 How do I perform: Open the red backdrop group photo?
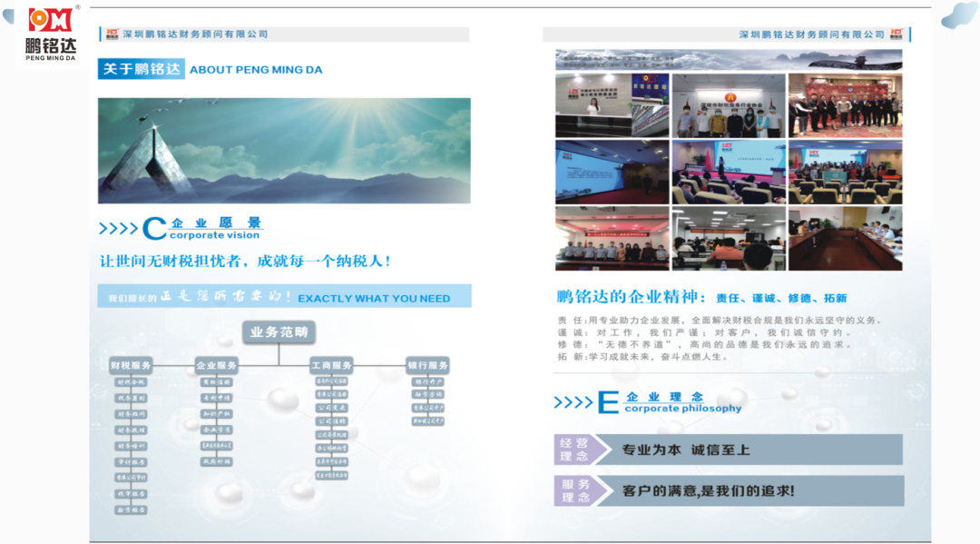[x=846, y=105]
